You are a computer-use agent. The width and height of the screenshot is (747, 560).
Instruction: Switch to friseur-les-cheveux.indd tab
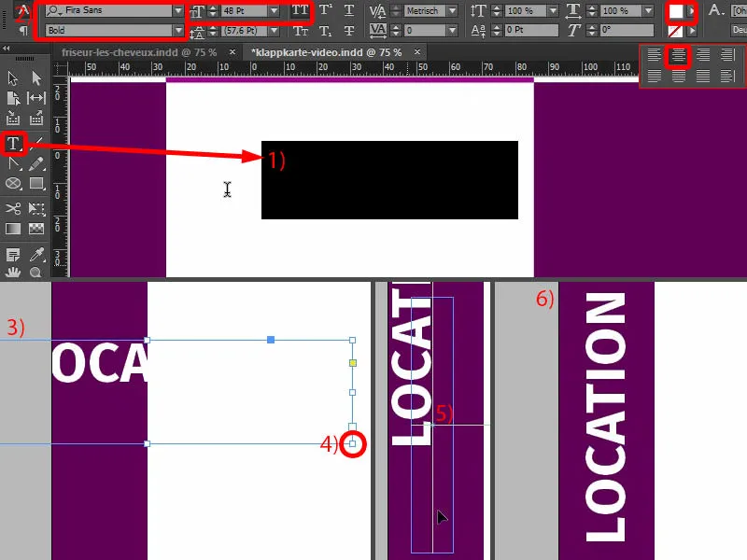point(138,52)
